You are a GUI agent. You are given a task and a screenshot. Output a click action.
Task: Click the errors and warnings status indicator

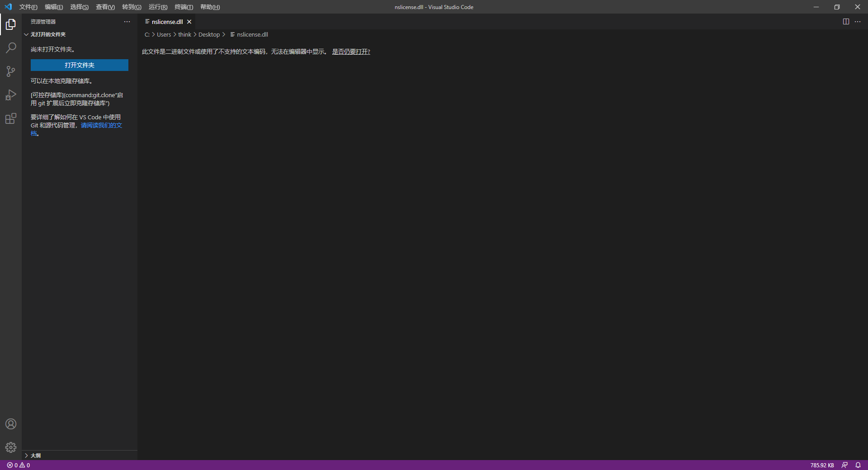19,465
